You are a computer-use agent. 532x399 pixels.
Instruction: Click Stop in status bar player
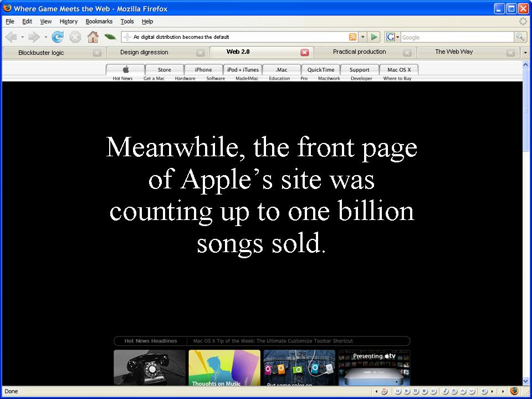(424, 391)
